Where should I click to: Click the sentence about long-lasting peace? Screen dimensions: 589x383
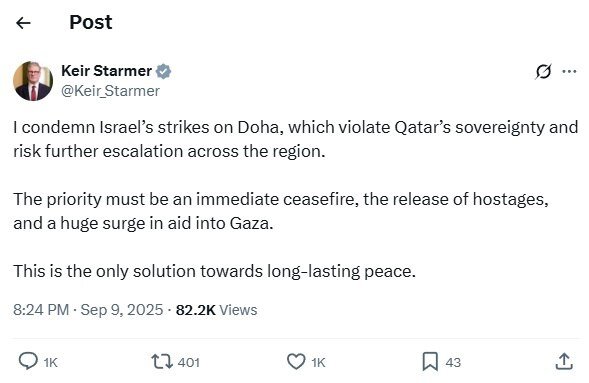coord(214,271)
